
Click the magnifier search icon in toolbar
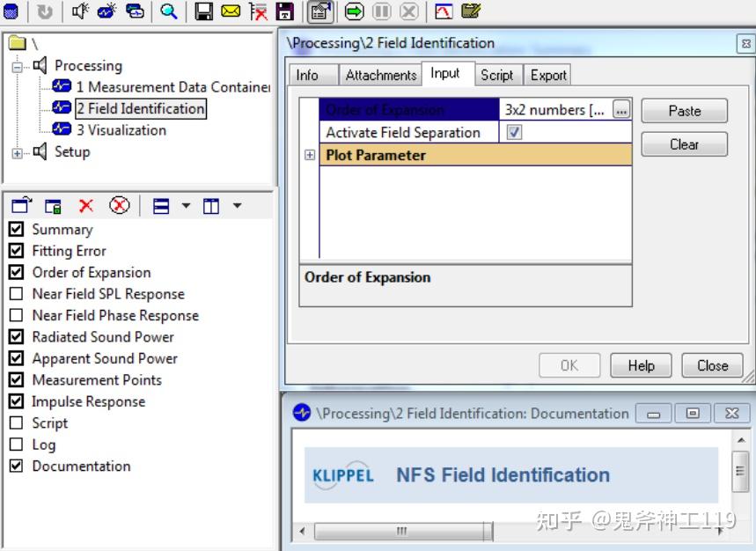pyautogui.click(x=169, y=11)
